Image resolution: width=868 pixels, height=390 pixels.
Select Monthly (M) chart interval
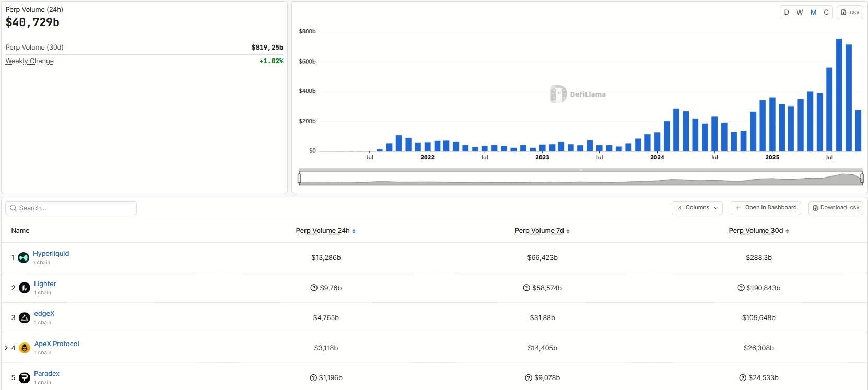click(x=813, y=12)
